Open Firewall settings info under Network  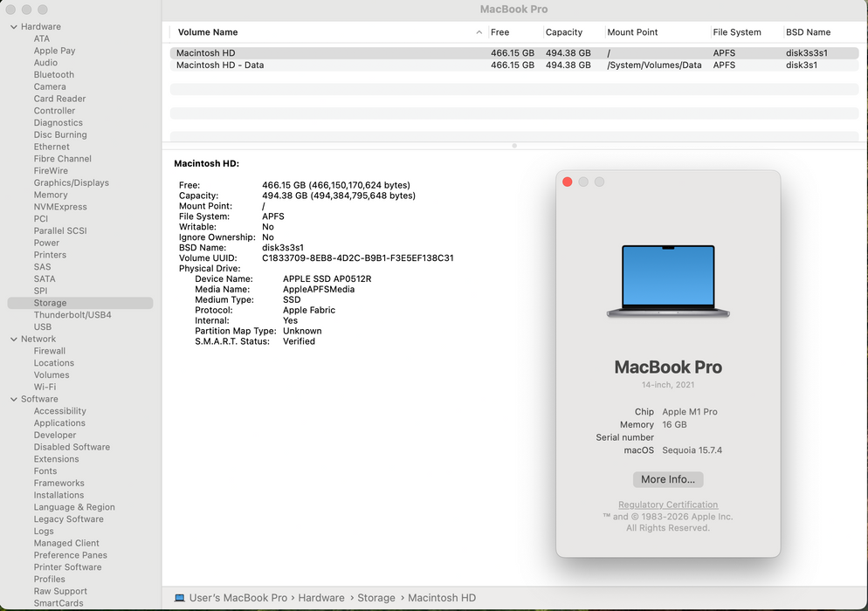49,351
